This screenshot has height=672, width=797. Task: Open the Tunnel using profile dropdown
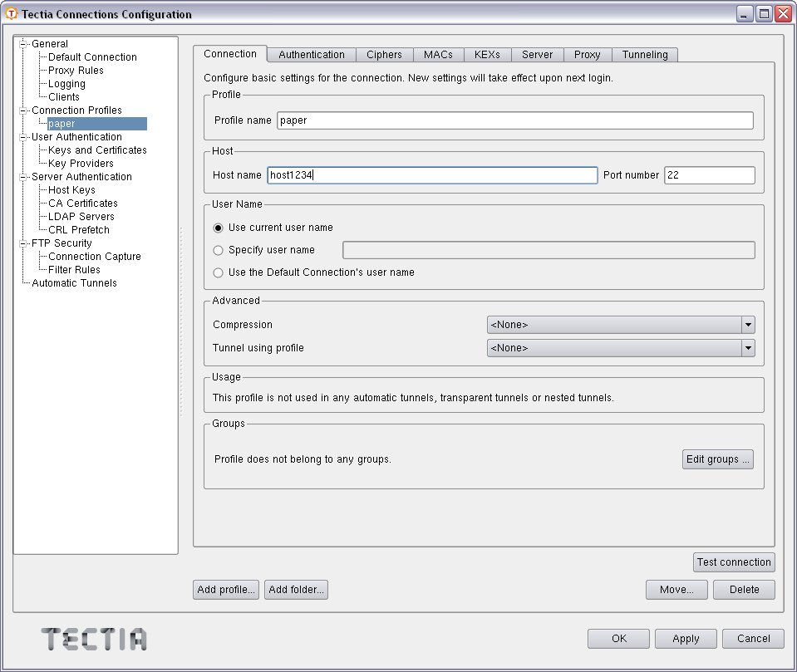coord(747,348)
